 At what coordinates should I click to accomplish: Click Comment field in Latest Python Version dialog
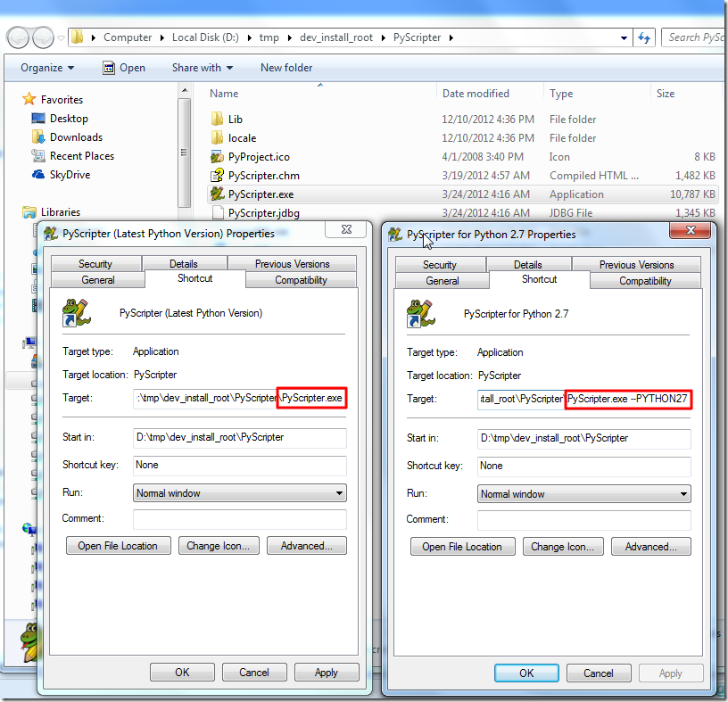tap(240, 519)
